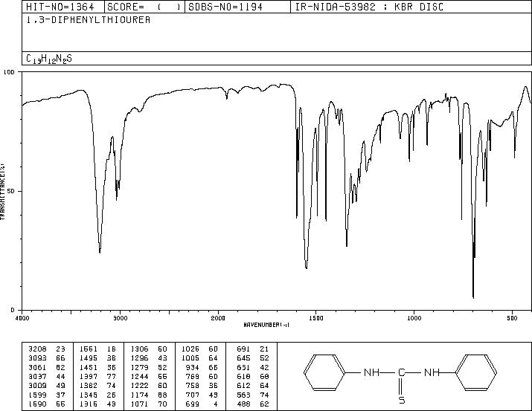Image resolution: width=532 pixels, height=411 pixels.
Task: Click the strong N-H absorption peak near 3208
Action: tap(100, 251)
